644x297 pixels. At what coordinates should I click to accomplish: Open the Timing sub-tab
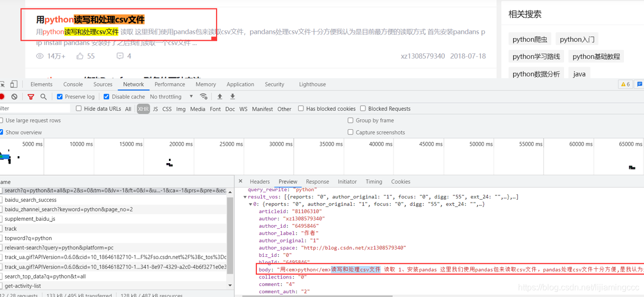coord(373,182)
